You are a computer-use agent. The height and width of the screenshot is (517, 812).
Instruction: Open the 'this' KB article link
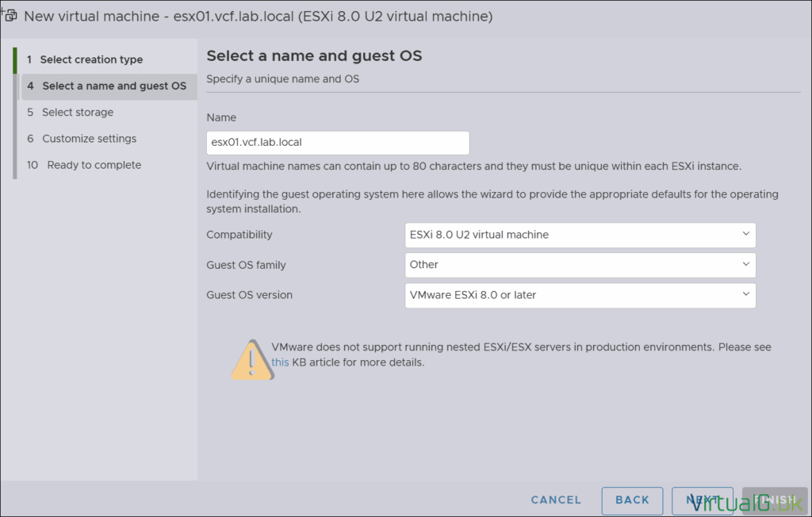(x=280, y=362)
